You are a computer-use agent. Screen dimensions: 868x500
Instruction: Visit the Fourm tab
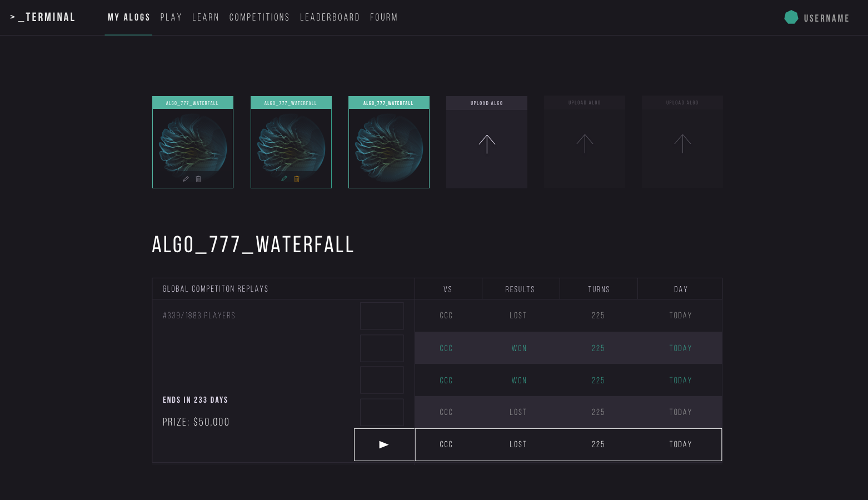click(x=384, y=17)
